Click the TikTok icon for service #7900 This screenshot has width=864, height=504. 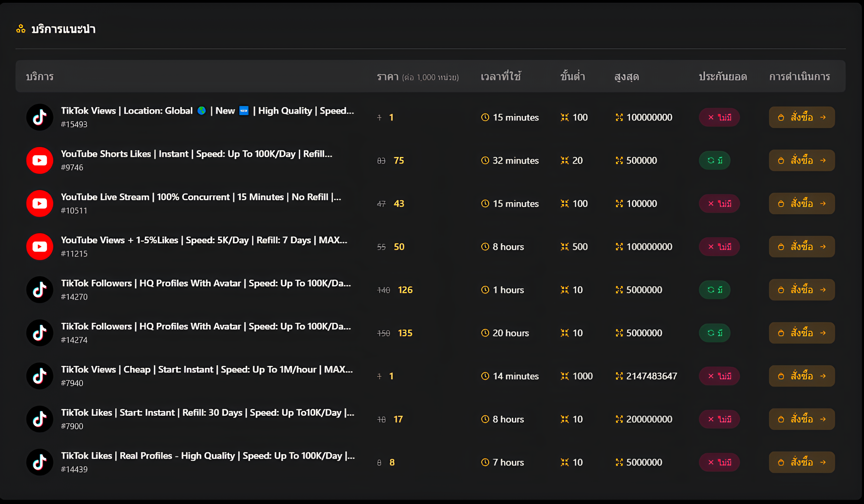(40, 419)
